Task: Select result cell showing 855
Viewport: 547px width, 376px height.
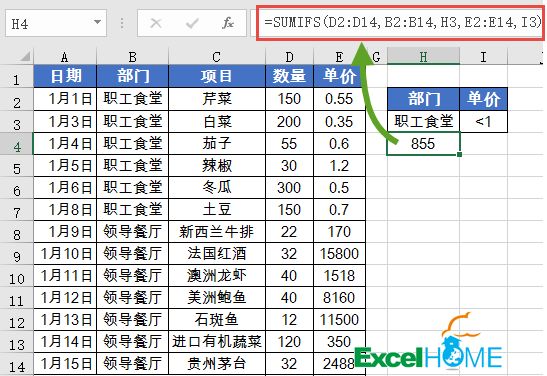Action: click(x=423, y=143)
